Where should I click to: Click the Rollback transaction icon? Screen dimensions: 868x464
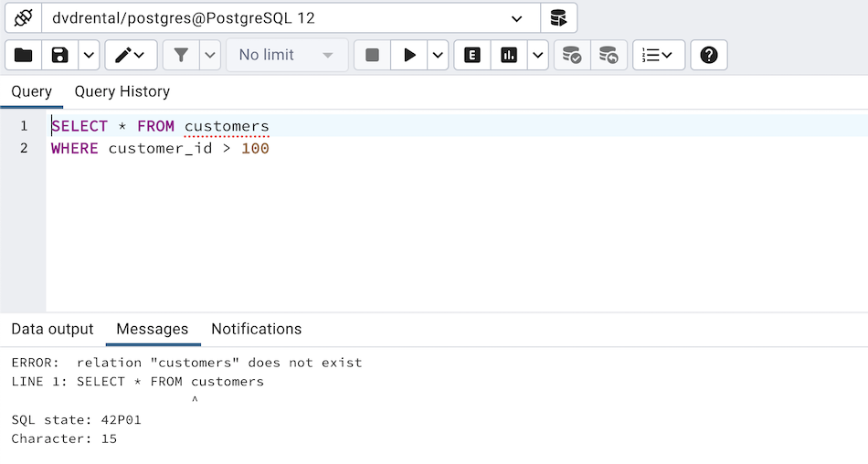pyautogui.click(x=609, y=55)
